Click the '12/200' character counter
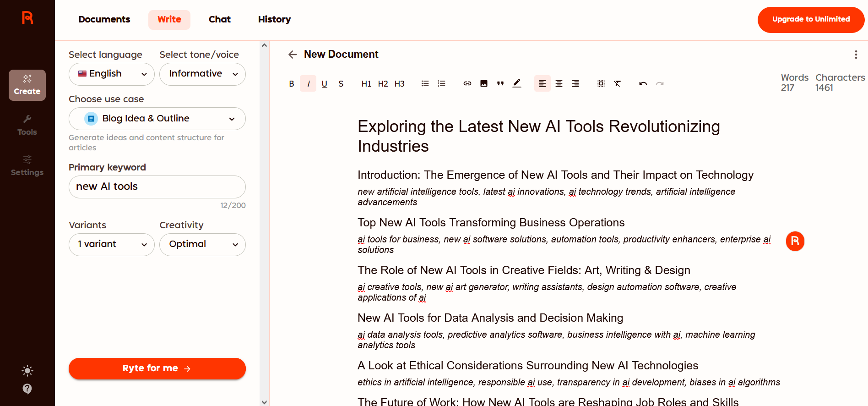Screen dimensions: 868x406 tap(233, 206)
